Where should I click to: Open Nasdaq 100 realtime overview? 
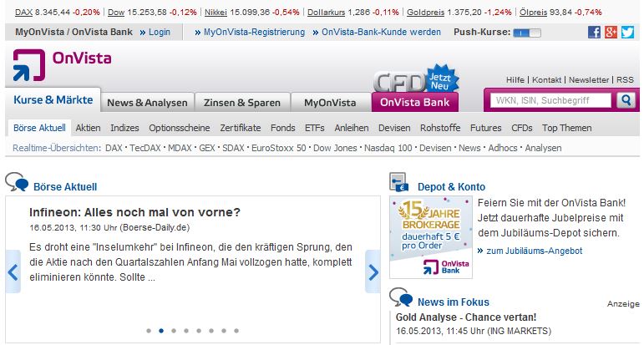pyautogui.click(x=388, y=148)
